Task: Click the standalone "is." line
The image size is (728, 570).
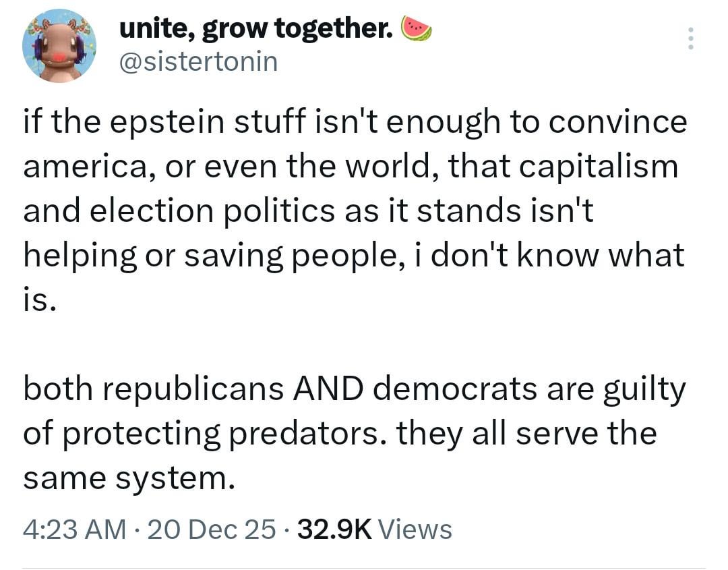Action: pyautogui.click(x=39, y=299)
